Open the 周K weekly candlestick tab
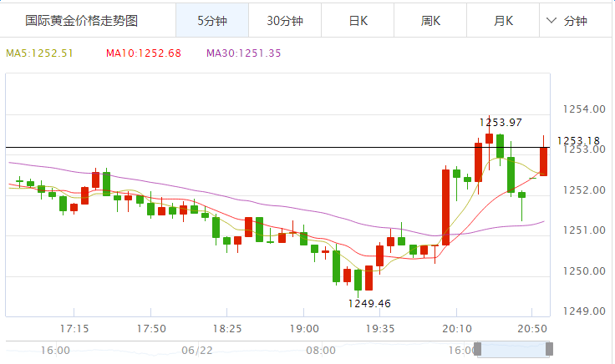This screenshot has height=364, width=615. click(430, 20)
